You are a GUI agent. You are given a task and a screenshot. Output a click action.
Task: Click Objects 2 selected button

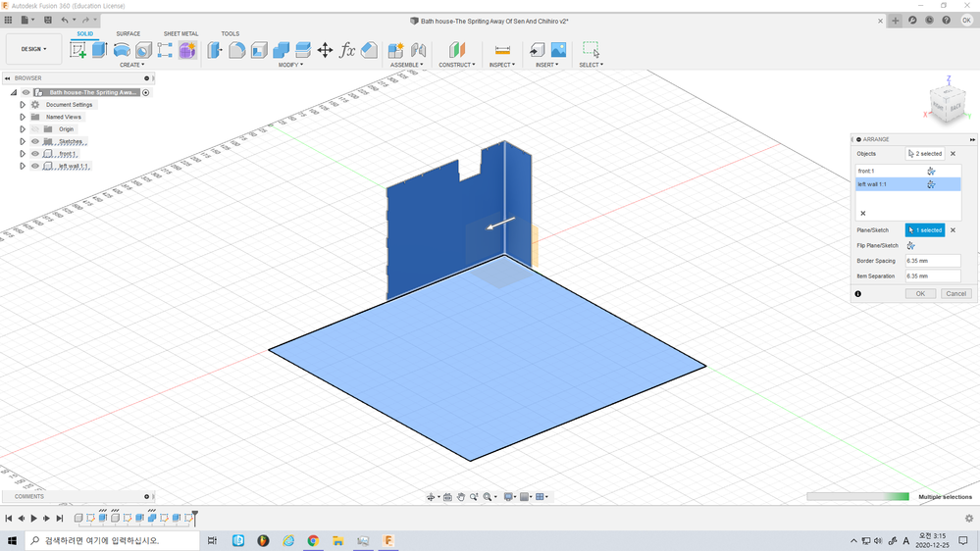point(925,154)
